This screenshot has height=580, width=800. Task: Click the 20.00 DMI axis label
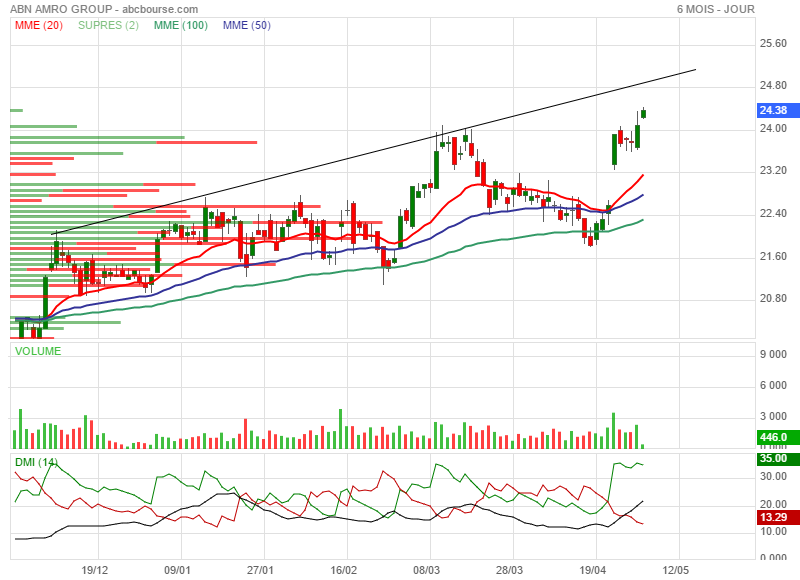pyautogui.click(x=773, y=504)
